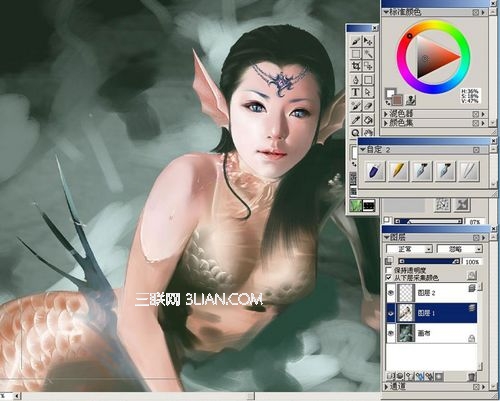The width and height of the screenshot is (500, 401).
Task: Select the Brush tool in toolbox
Action: [x=356, y=41]
